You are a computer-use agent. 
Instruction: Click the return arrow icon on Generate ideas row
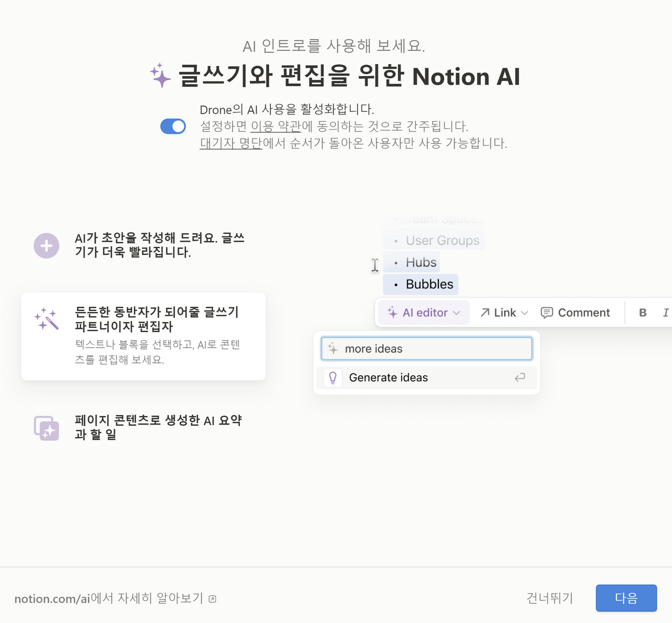click(519, 377)
